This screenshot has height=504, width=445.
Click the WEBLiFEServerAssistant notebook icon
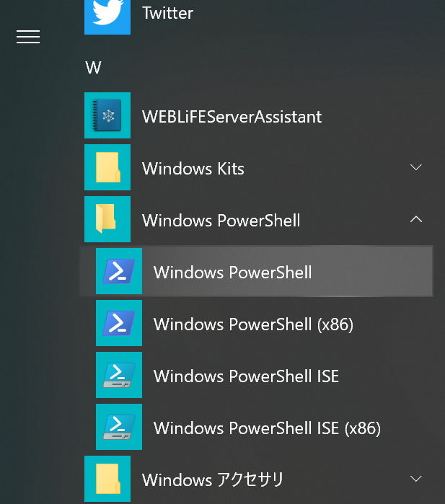pos(107,116)
